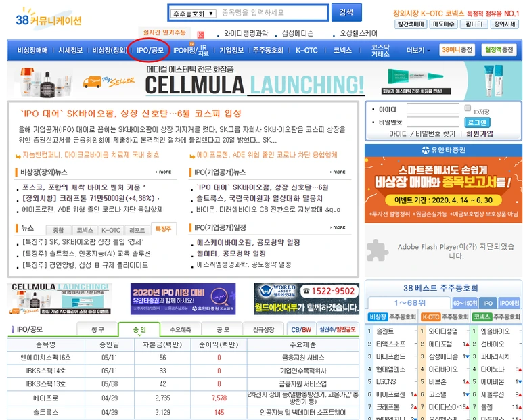The height and width of the screenshot is (420, 523).
Task: Open the SK바이오팜 상장 신호탄 headline
Action: coord(131,114)
